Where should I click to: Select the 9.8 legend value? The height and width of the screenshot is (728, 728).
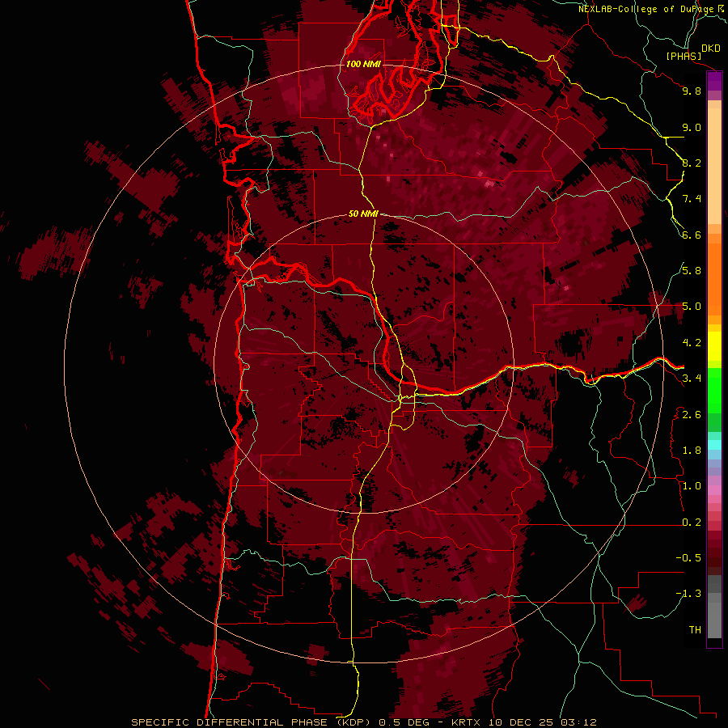[692, 91]
